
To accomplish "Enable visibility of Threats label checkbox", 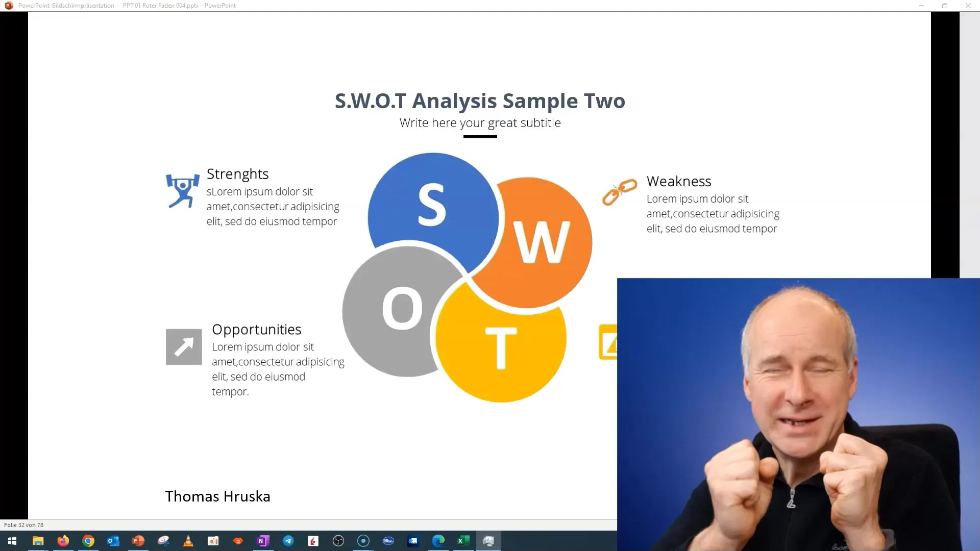I will 607,343.
